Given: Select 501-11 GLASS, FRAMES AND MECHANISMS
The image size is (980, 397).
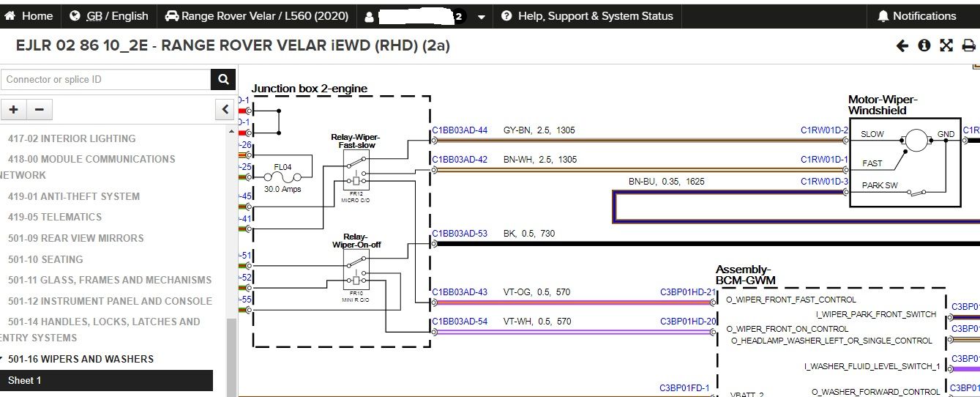Looking at the screenshot, I should coord(110,280).
